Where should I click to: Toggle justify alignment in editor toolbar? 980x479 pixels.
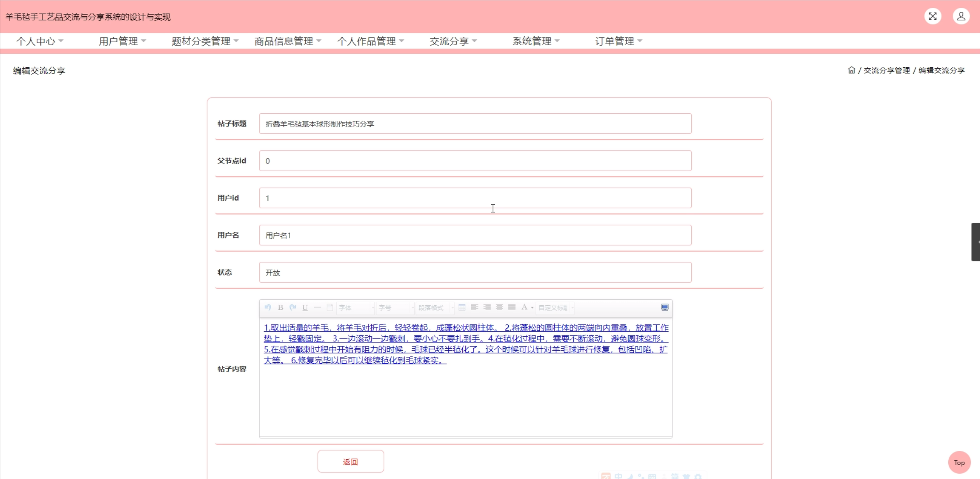pyautogui.click(x=512, y=307)
